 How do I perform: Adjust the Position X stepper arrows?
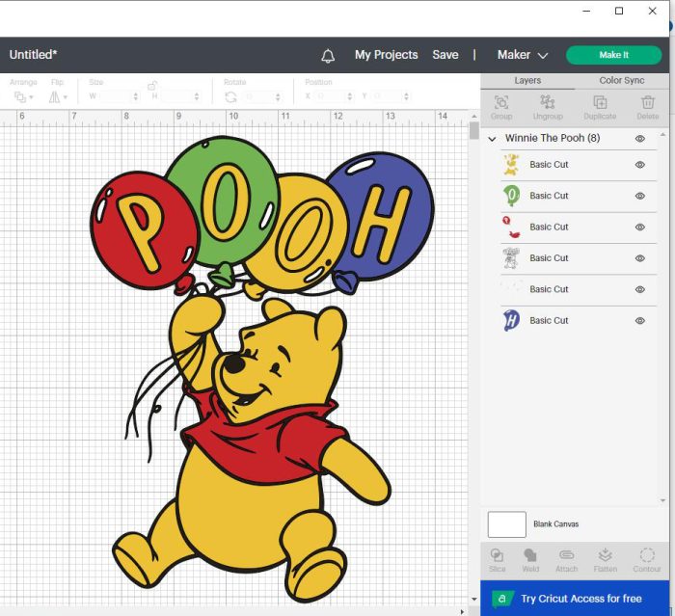point(350,96)
